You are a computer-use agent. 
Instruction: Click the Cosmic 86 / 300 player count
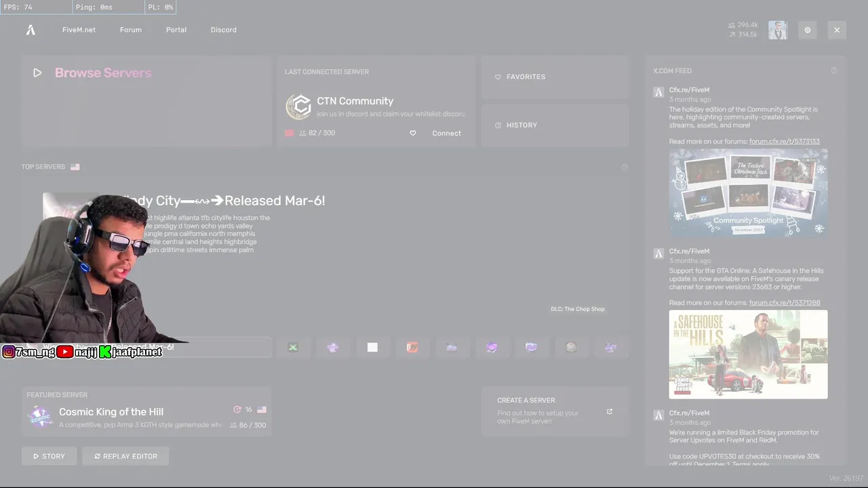point(248,425)
